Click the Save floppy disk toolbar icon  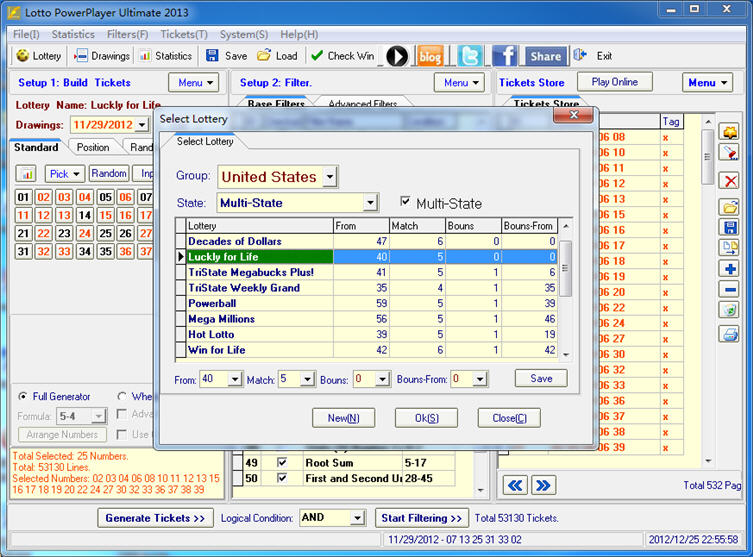click(x=212, y=56)
